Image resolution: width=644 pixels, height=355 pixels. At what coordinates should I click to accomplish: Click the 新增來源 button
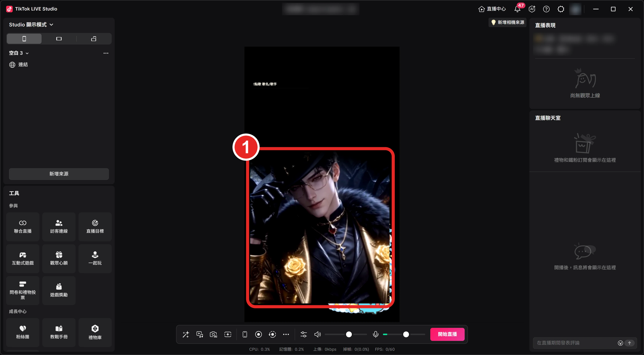pyautogui.click(x=59, y=174)
